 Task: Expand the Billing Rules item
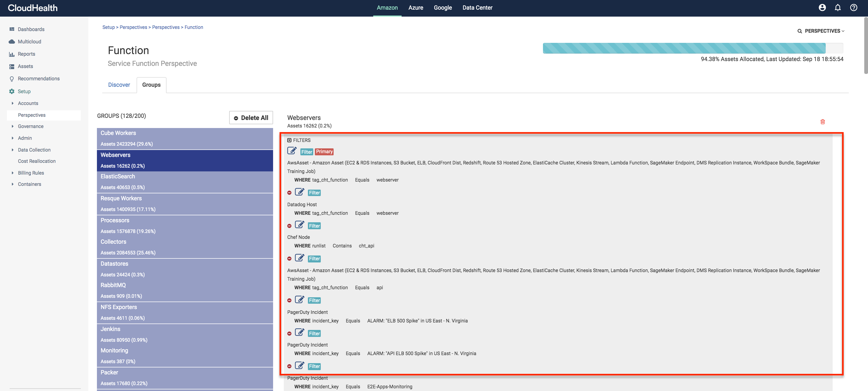[13, 173]
